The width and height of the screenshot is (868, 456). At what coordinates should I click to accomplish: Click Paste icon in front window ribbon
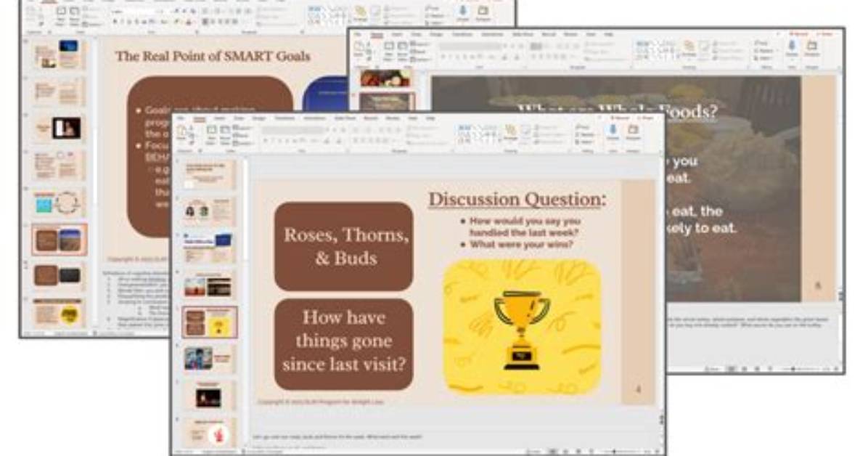tap(181, 133)
